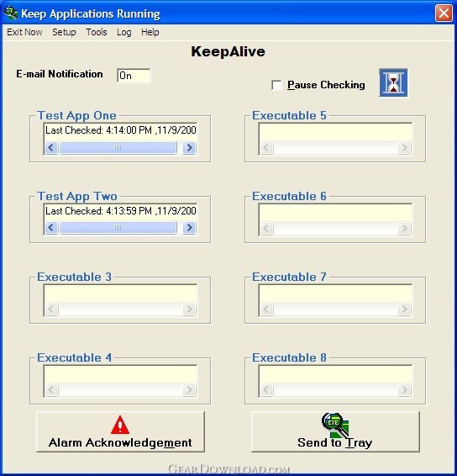Close the Keep Applications Running window
This screenshot has width=457, height=476.
(444, 13)
